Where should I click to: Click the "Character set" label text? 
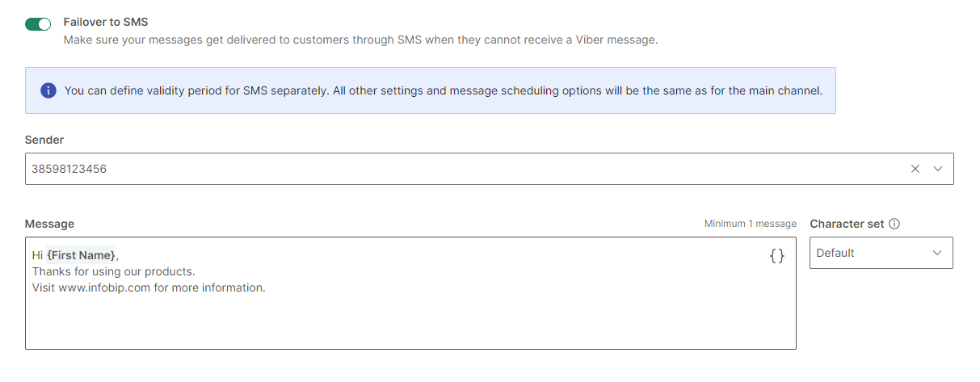[847, 224]
